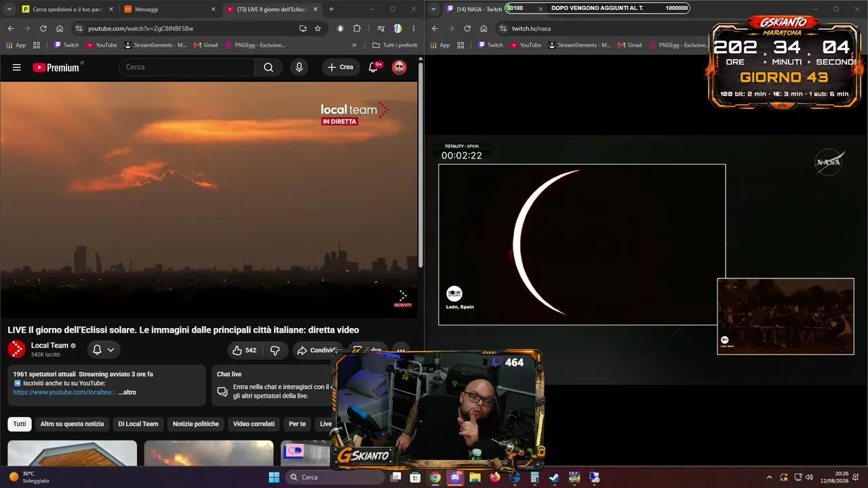Image resolution: width=868 pixels, height=488 pixels.
Task: Focus the YouTube 'Cerca' search field
Action: (186, 67)
